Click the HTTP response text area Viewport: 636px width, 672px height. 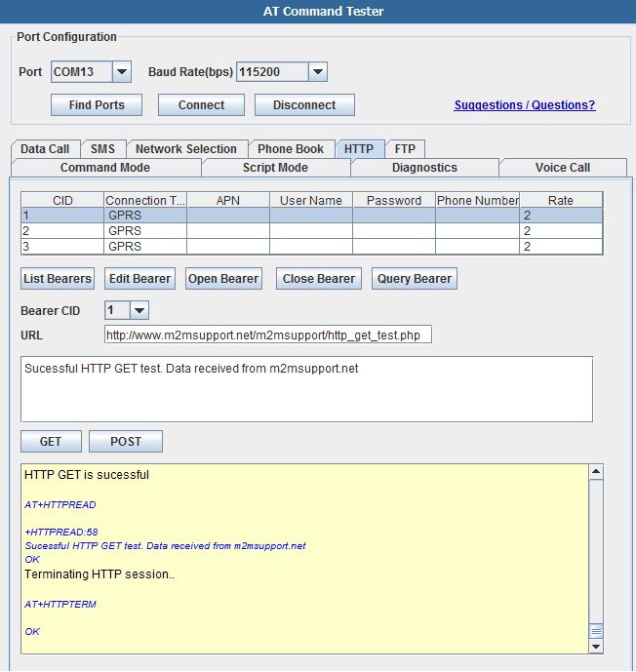(x=307, y=389)
